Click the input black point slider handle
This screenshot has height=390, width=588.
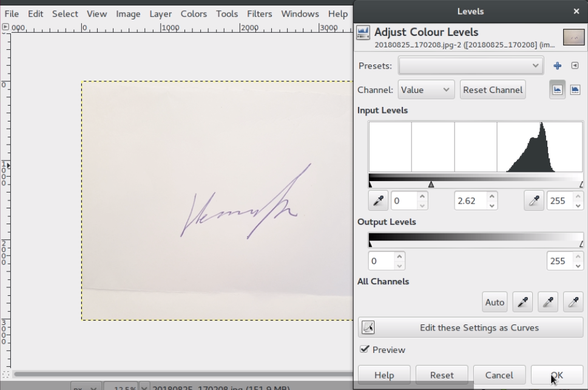[x=371, y=184]
